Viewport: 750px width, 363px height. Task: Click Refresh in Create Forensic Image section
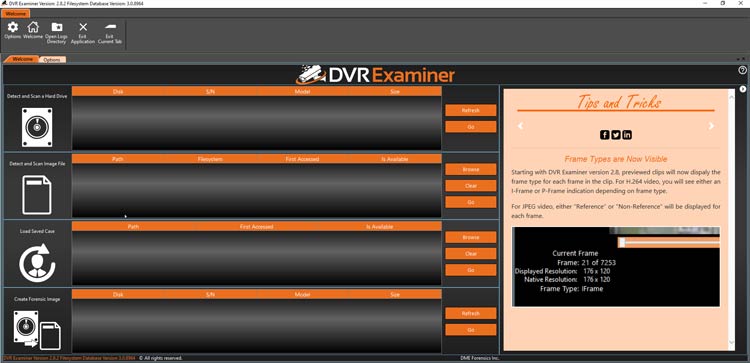coord(471,313)
